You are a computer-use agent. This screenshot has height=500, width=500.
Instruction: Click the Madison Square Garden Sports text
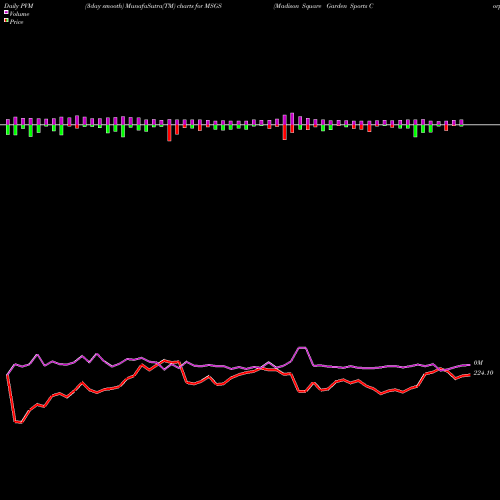[323, 6]
